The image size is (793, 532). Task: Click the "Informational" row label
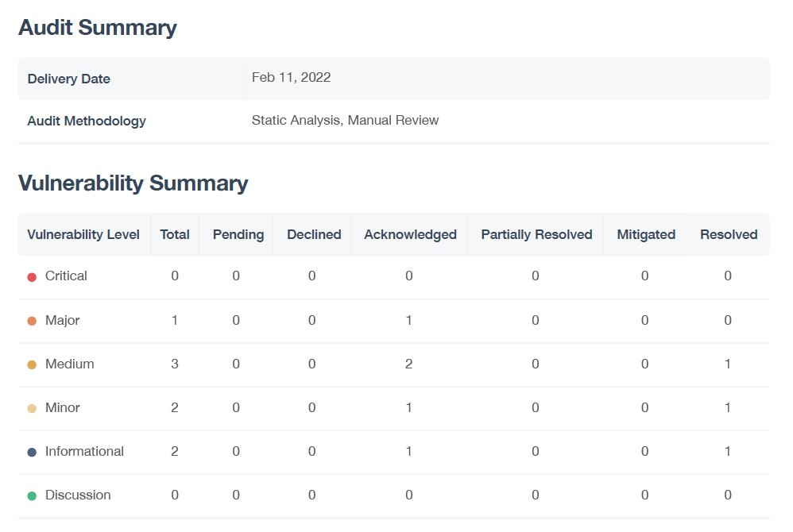click(x=84, y=451)
